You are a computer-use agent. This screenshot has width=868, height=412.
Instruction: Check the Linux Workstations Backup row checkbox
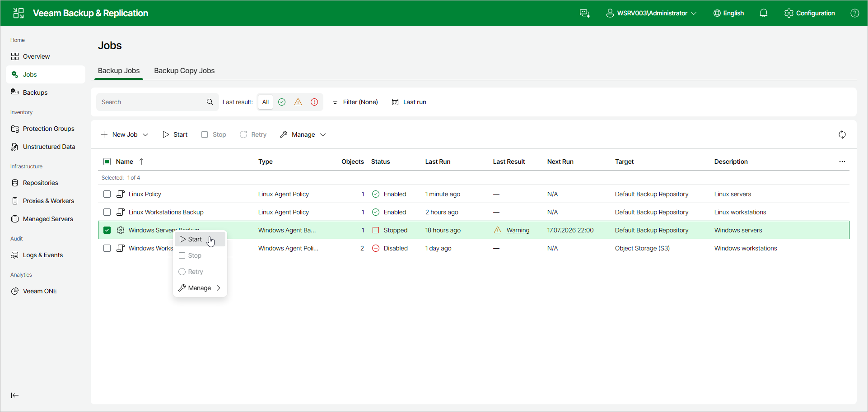pos(107,212)
